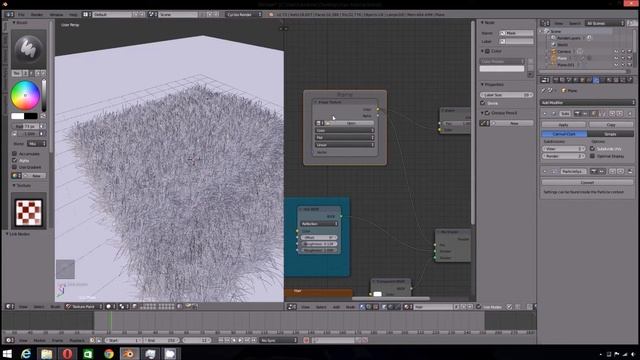Click the Label field in Node panel
The height and width of the screenshot is (360, 640).
coord(517,41)
